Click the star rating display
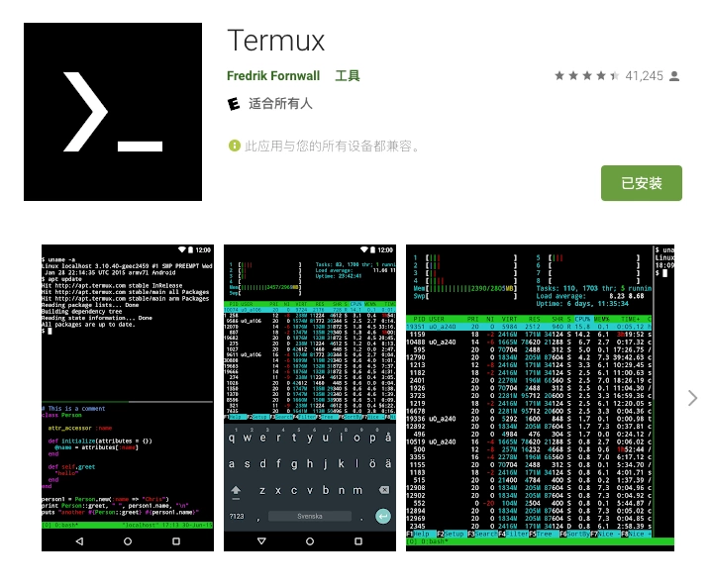This screenshot has height=588, width=710. (x=587, y=75)
